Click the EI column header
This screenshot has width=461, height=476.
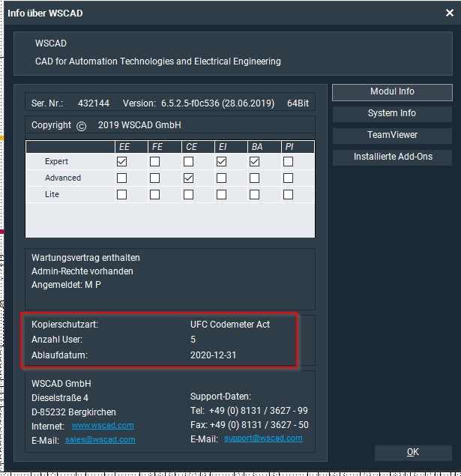point(231,147)
